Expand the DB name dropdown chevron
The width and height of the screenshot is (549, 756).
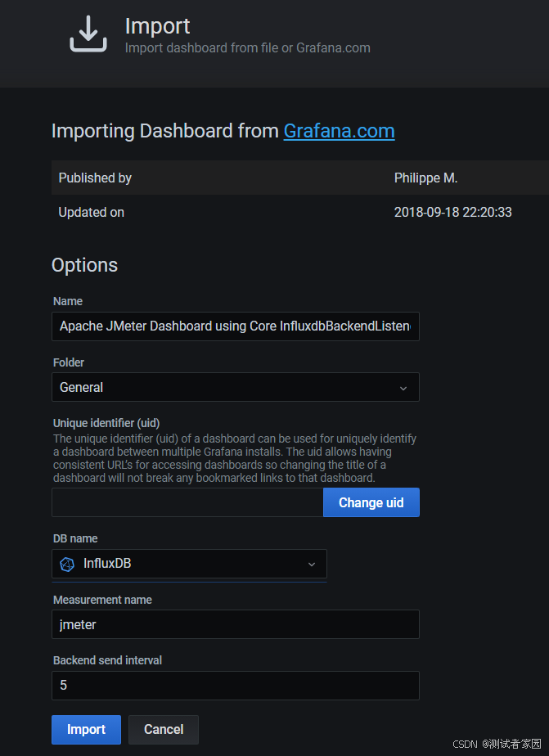pyautogui.click(x=312, y=564)
